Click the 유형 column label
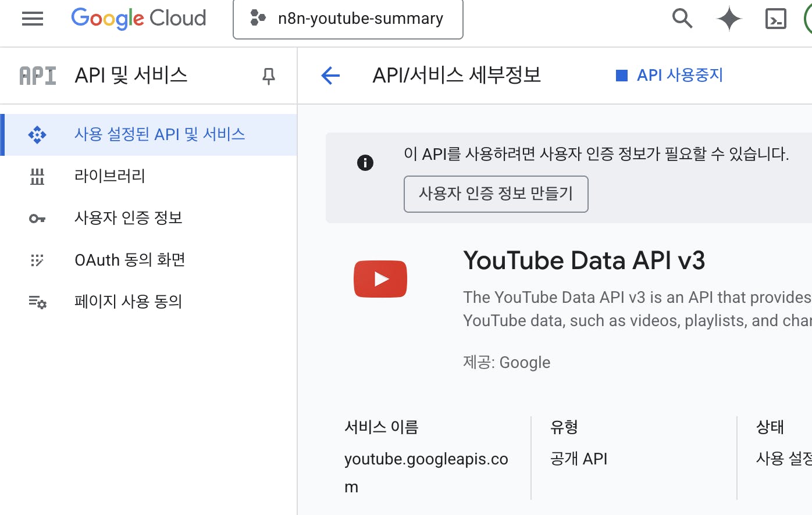Viewport: 812px width, 515px height. coord(564,427)
